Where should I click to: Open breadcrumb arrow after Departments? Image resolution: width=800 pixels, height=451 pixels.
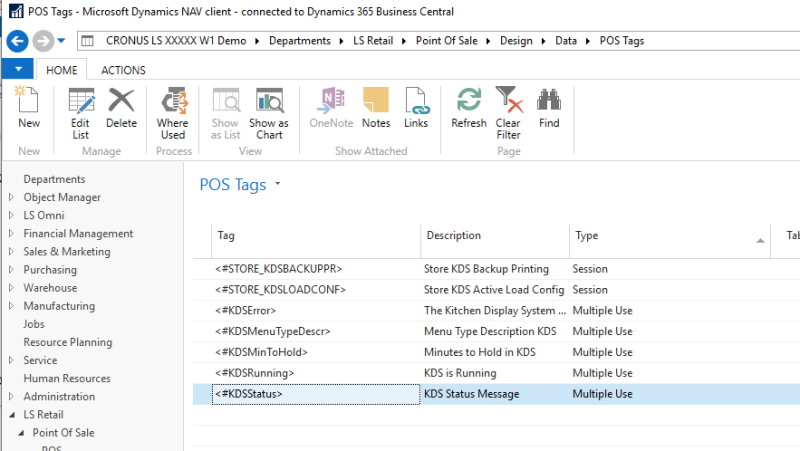[341, 41]
